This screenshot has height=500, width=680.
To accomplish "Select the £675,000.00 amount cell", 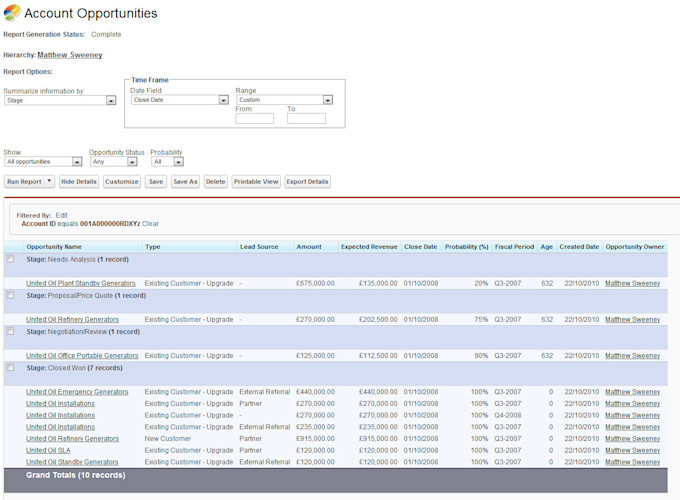I will coord(315,283).
